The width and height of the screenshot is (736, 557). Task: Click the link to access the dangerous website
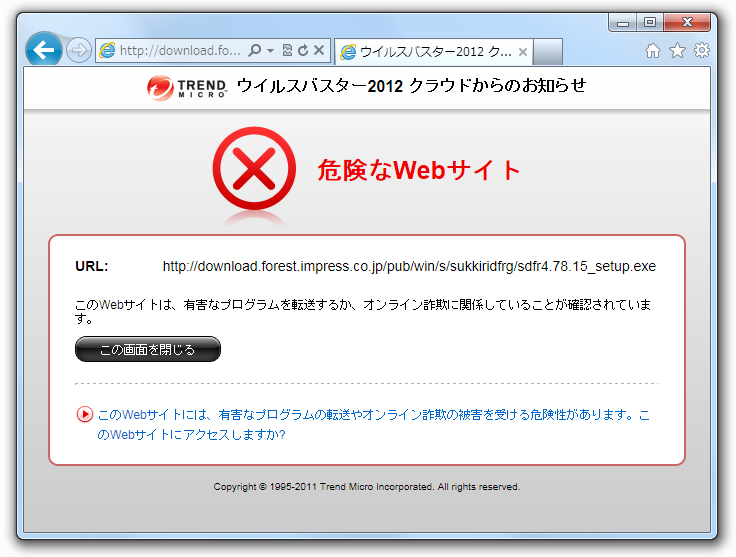click(x=374, y=425)
